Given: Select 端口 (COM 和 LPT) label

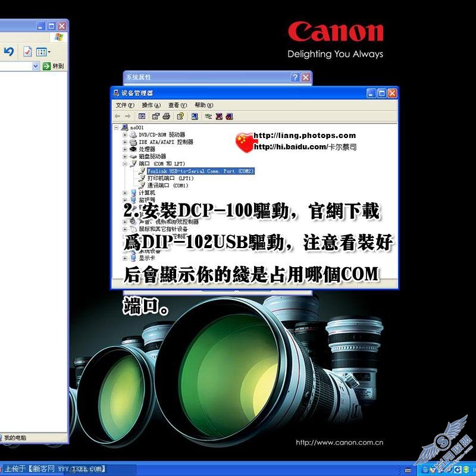Looking at the screenshot, I should pyautogui.click(x=162, y=164).
